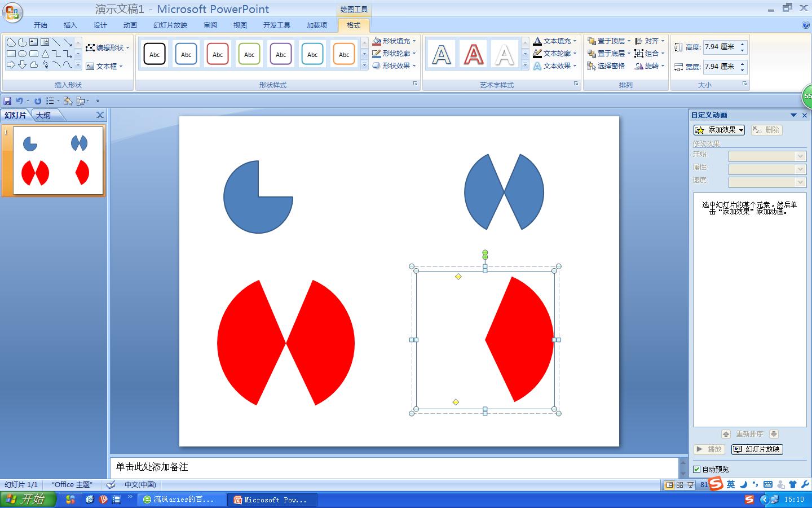Click the spell check status icon

pyautogui.click(x=111, y=484)
